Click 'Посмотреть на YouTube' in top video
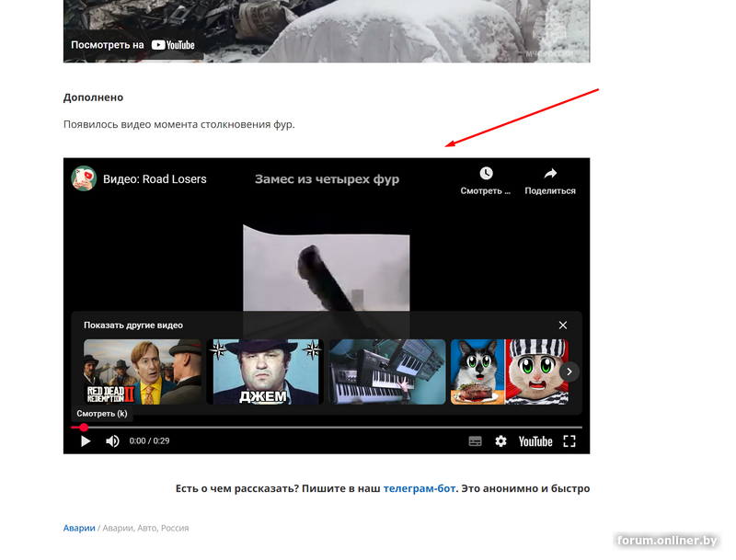The height and width of the screenshot is (560, 736). [x=132, y=45]
